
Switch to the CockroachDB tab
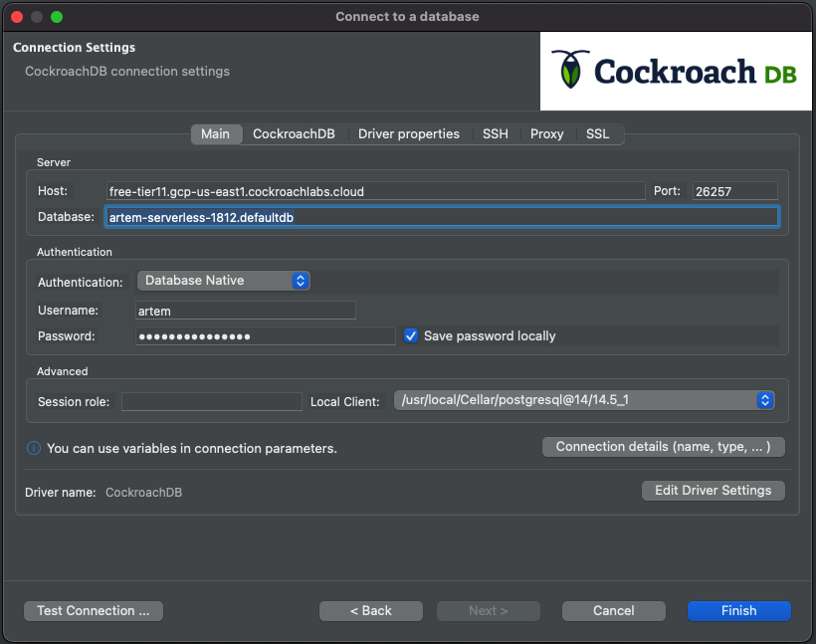[294, 133]
